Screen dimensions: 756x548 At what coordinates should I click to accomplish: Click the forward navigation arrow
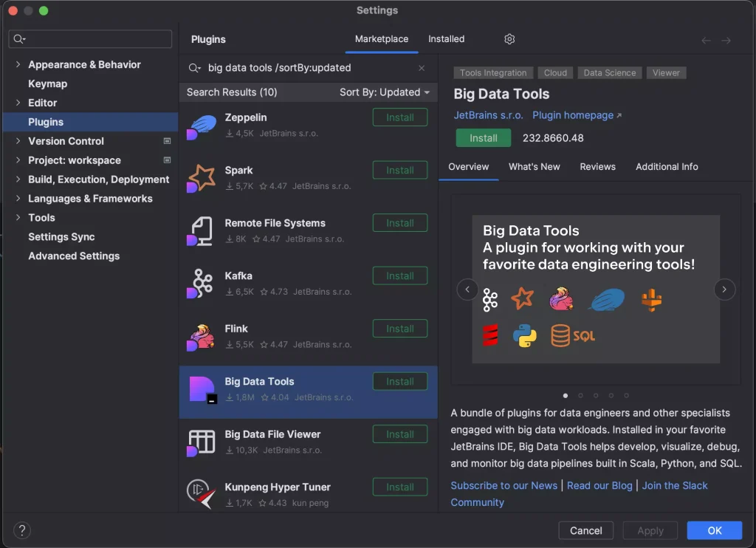[x=725, y=40]
